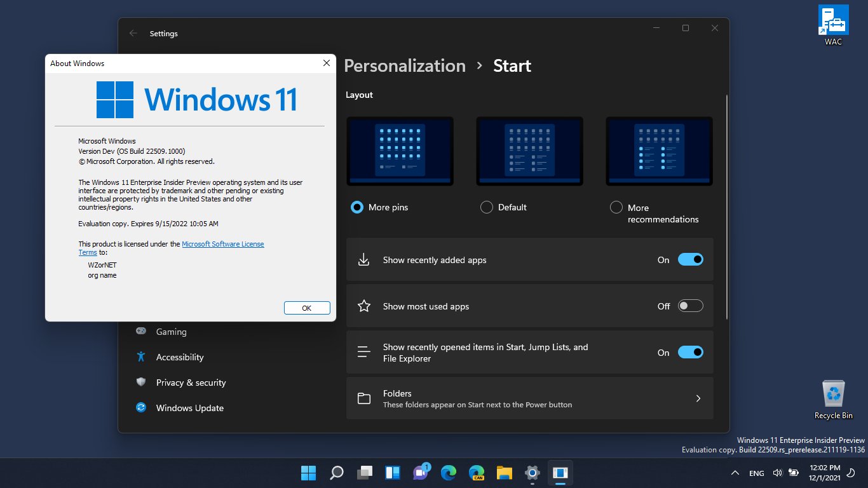This screenshot has width=868, height=488.
Task: Open the Start menu from the taskbar
Action: 308,473
